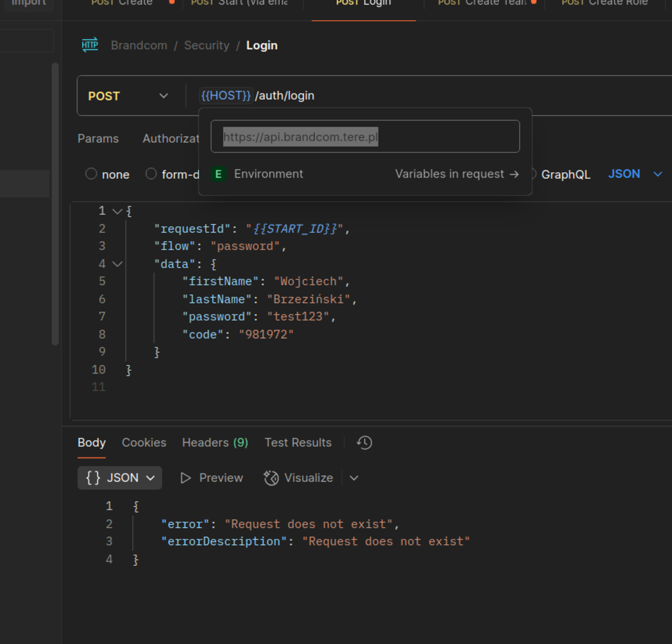The height and width of the screenshot is (644, 672).
Task: Click the Preview play icon
Action: pos(185,478)
